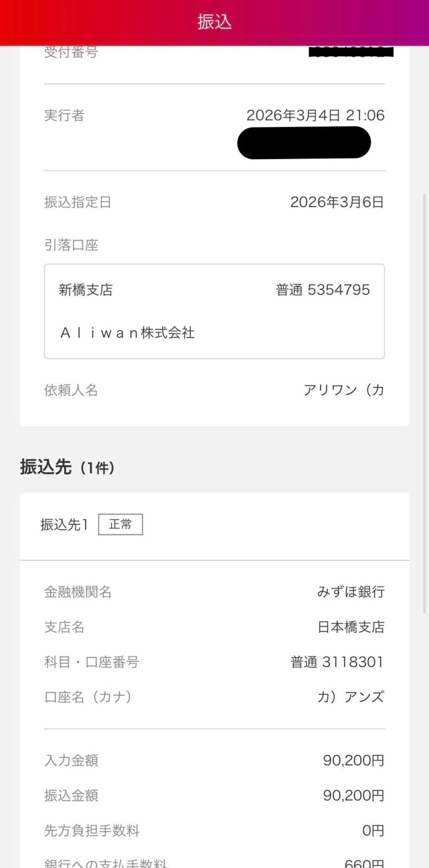Tap the 振込金額 value 90,200円
Viewport: 429px width, 868px height.
[x=353, y=795]
